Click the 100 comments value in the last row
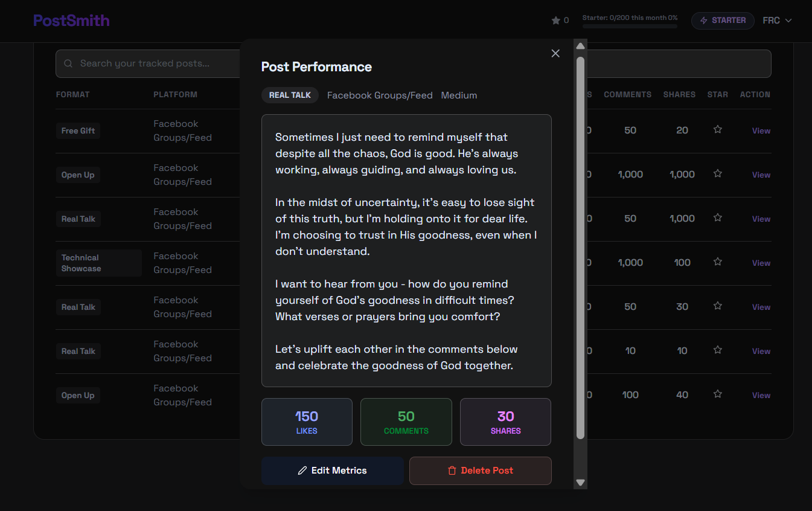 630,395
